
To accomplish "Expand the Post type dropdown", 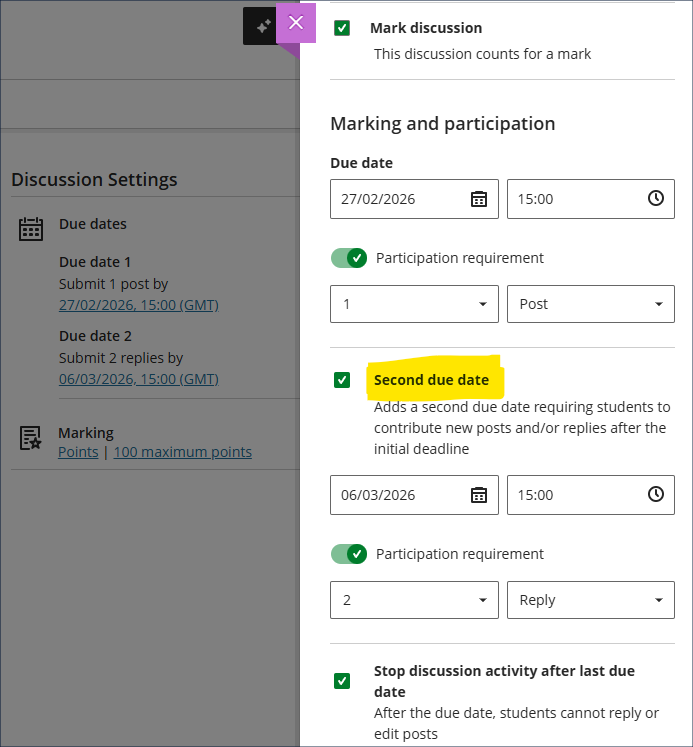I will click(590, 304).
